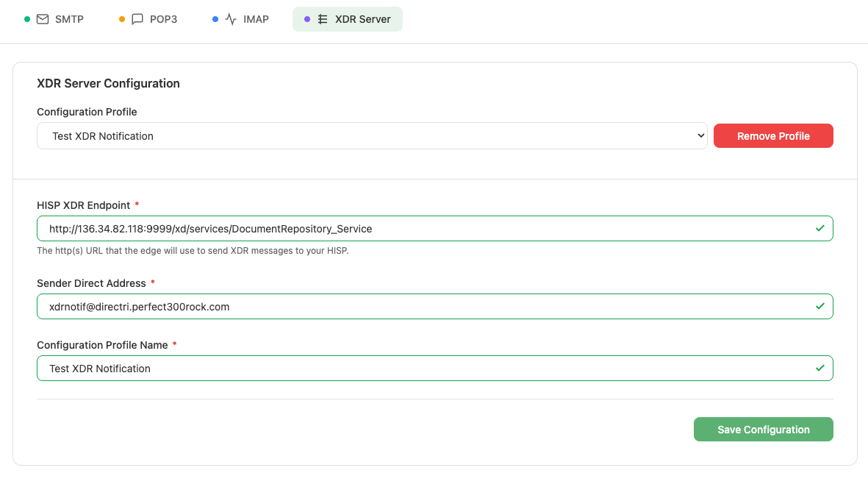Viewport: 868px width, 487px height.
Task: Open the SMTP tab
Action: click(x=54, y=19)
